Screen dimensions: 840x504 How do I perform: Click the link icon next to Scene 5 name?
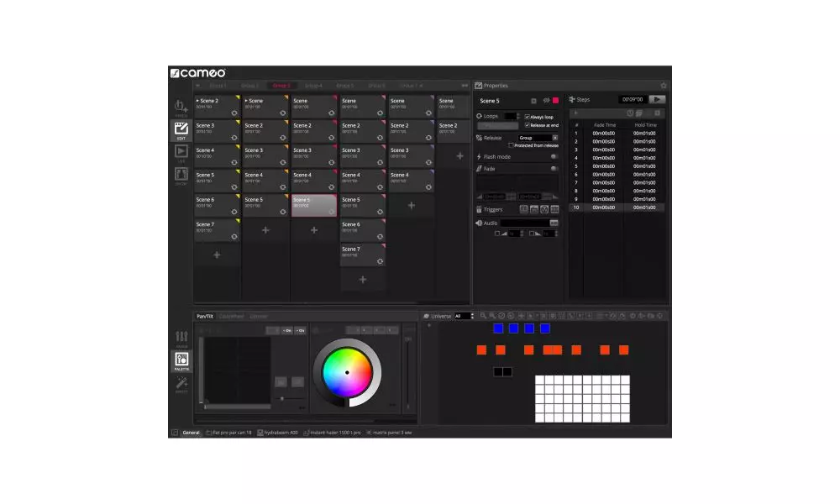546,101
